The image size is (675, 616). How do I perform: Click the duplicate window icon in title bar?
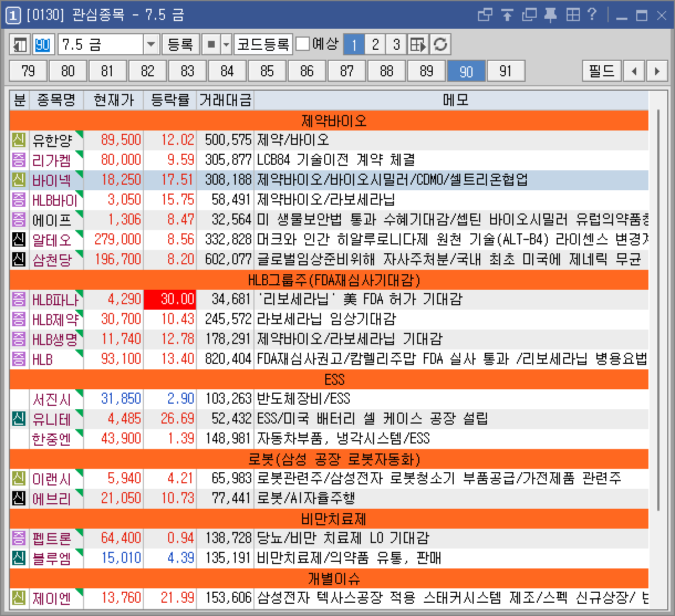[x=529, y=15]
